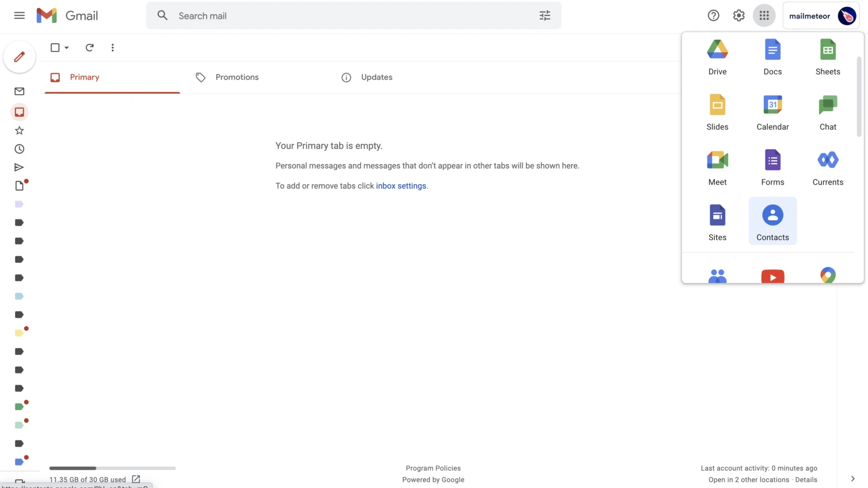Screen dimensions: 868x488
Task: Open the inbox settings link
Action: click(x=401, y=186)
